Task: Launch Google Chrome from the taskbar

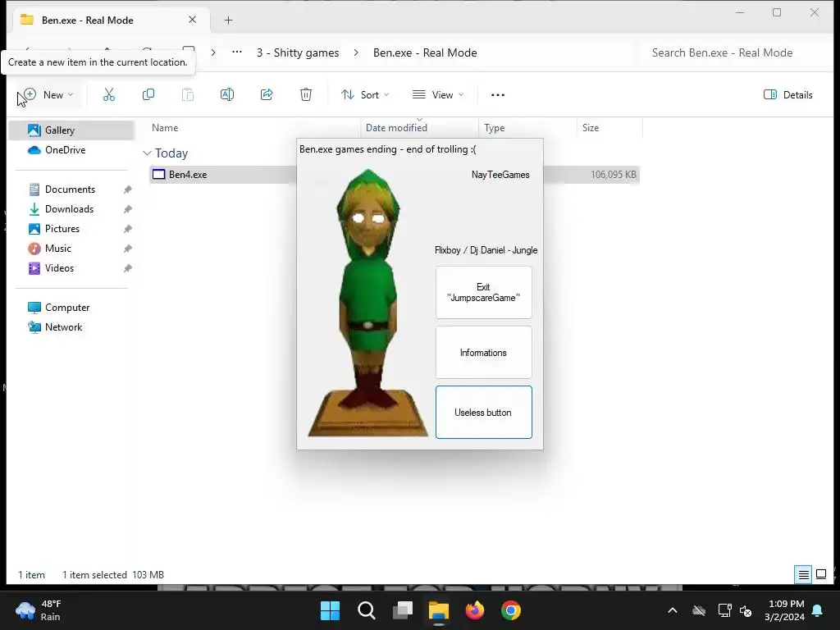Action: [511, 610]
